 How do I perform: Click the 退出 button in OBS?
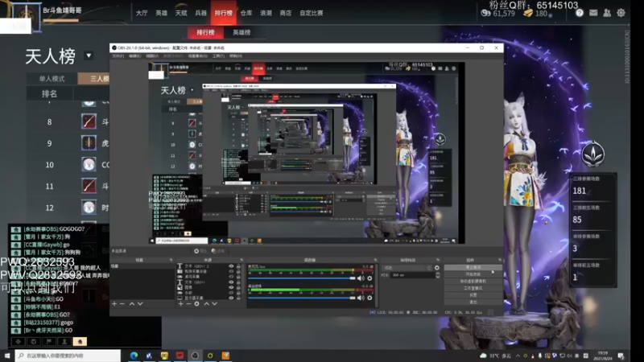pyautogui.click(x=473, y=302)
